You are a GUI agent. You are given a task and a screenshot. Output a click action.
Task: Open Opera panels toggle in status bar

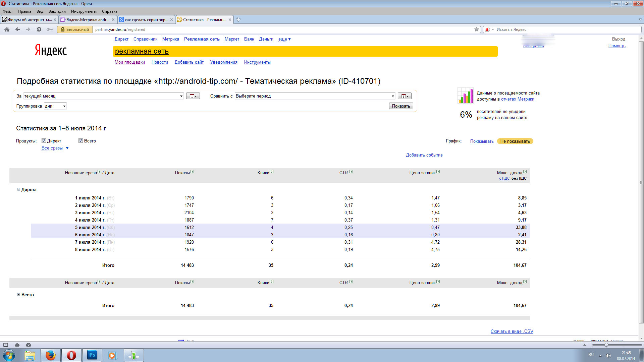click(6, 345)
